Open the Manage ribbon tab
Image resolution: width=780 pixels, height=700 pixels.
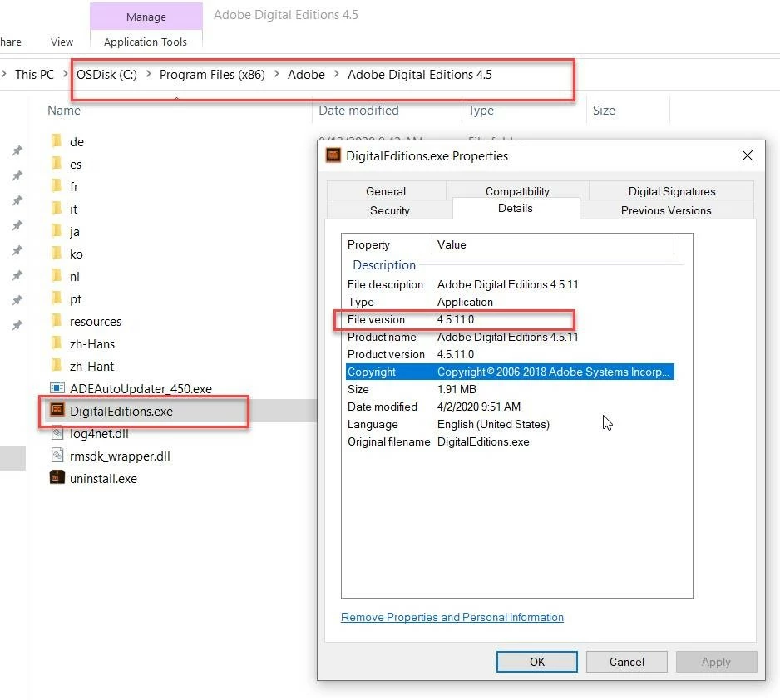(x=146, y=17)
